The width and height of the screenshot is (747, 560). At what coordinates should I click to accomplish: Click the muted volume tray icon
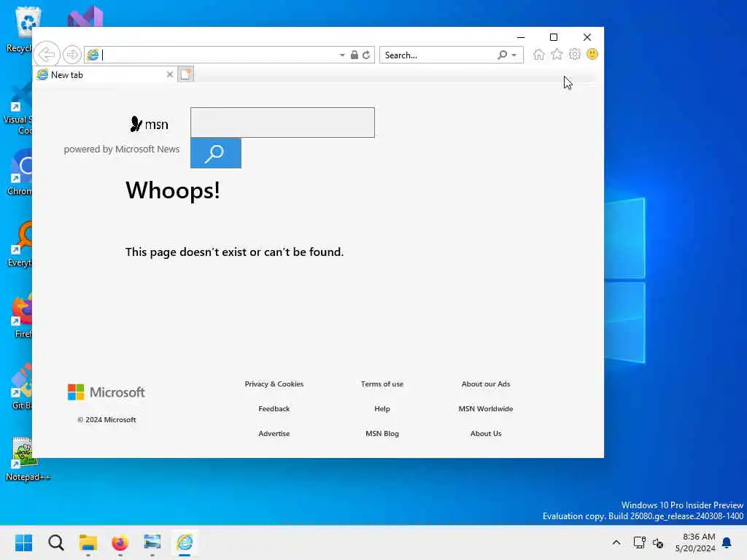(x=659, y=542)
